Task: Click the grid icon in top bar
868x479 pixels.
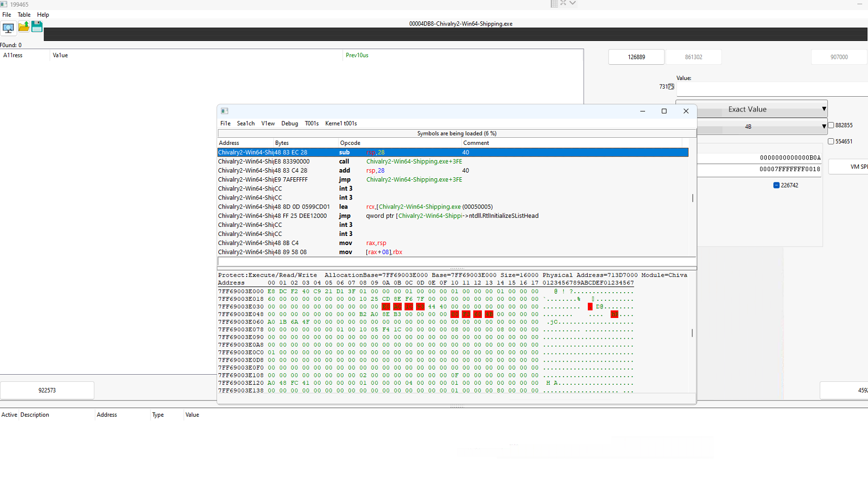Action: pyautogui.click(x=554, y=4)
